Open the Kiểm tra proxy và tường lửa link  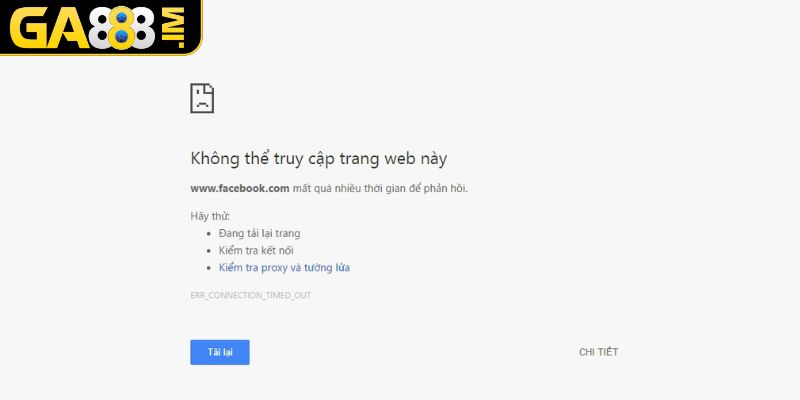click(284, 268)
